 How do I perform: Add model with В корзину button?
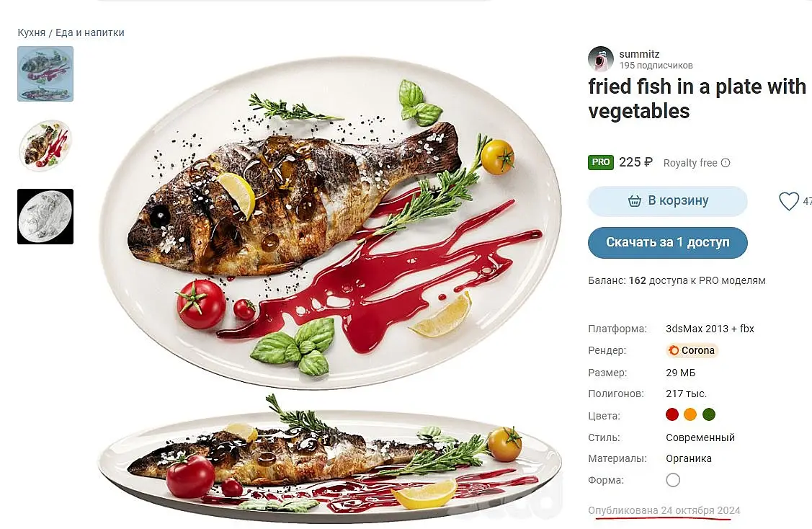point(667,201)
